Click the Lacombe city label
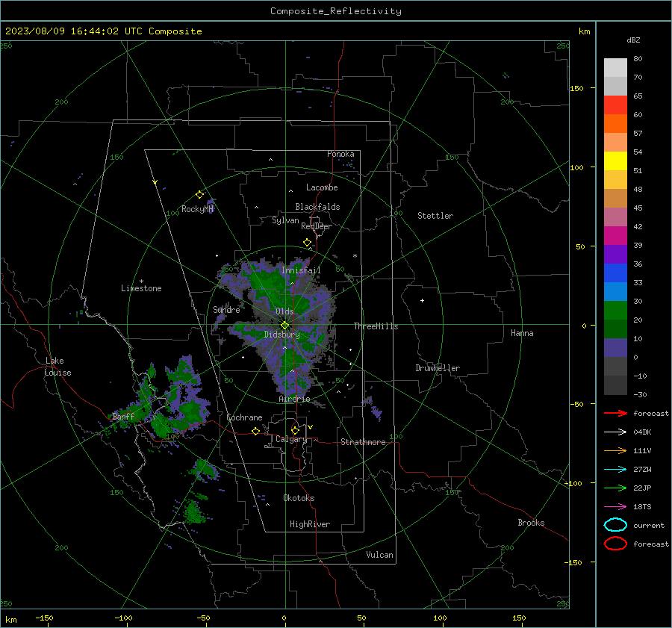The image size is (672, 628). pyautogui.click(x=322, y=187)
